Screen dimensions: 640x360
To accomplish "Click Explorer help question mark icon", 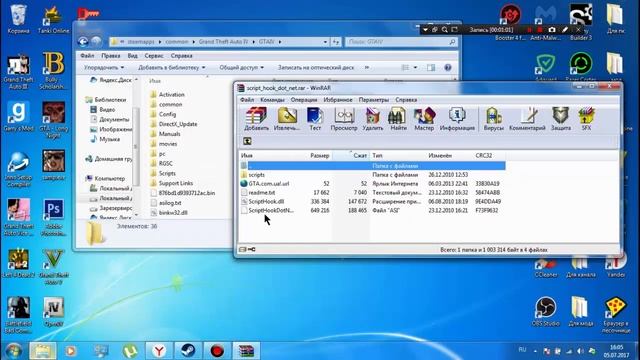I will pyautogui.click(x=448, y=68).
